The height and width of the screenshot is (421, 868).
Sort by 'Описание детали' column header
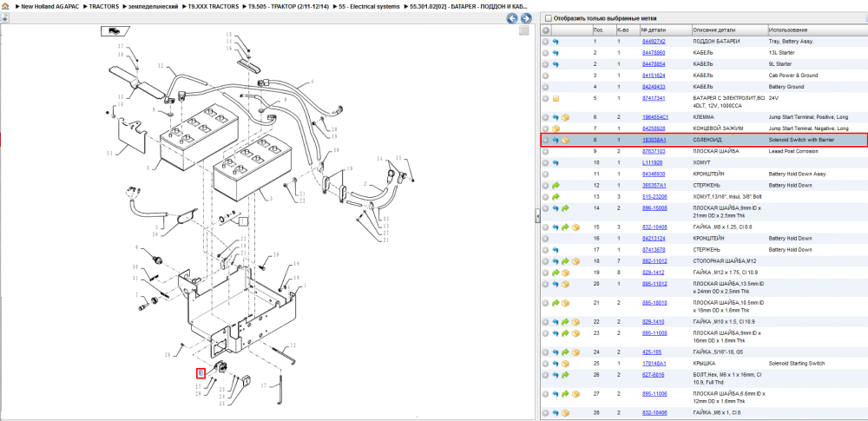tap(729, 30)
